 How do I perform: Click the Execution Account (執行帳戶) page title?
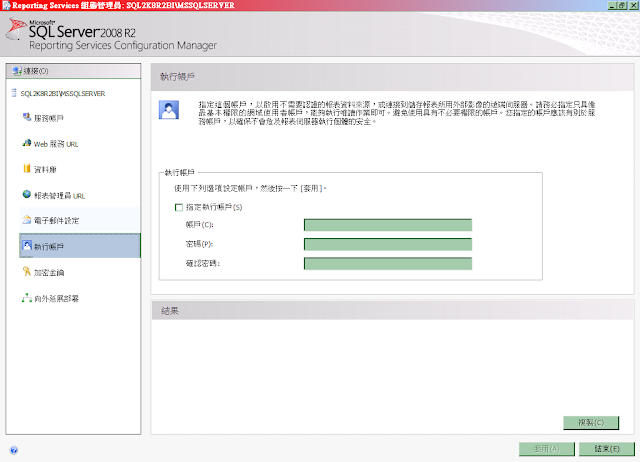(177, 76)
